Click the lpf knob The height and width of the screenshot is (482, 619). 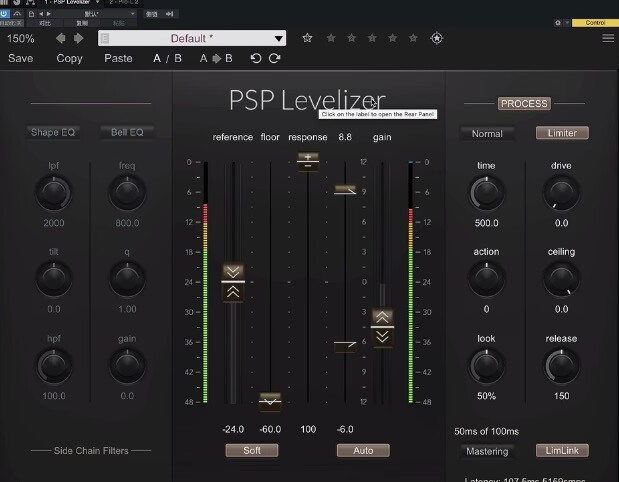click(x=54, y=193)
